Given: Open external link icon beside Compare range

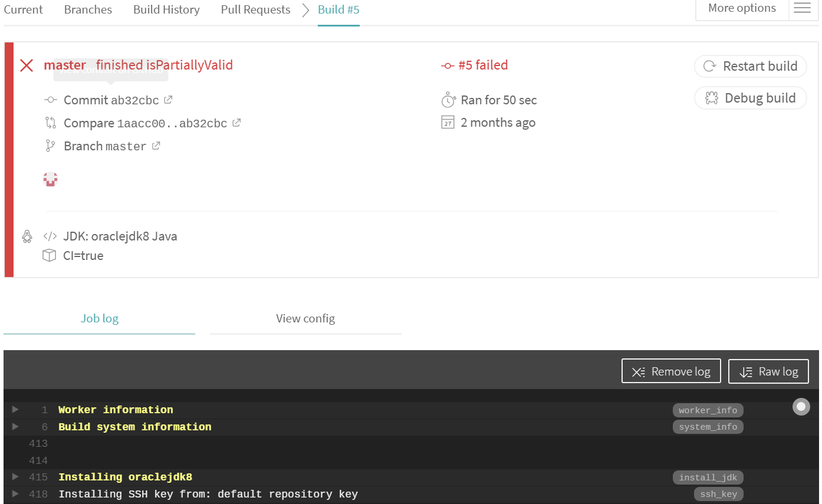Looking at the screenshot, I should coord(236,123).
